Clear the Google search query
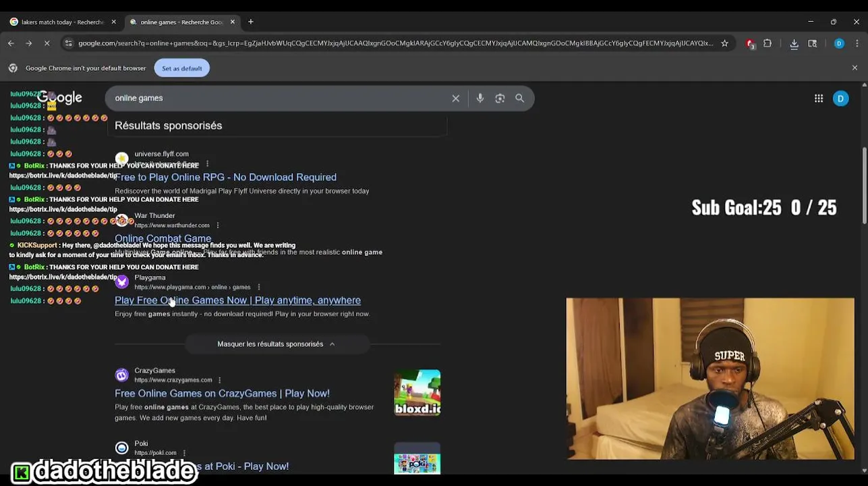868x486 pixels. (456, 99)
